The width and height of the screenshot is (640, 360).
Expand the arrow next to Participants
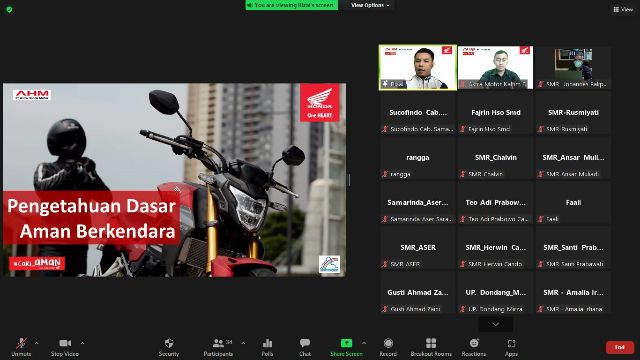tap(243, 343)
